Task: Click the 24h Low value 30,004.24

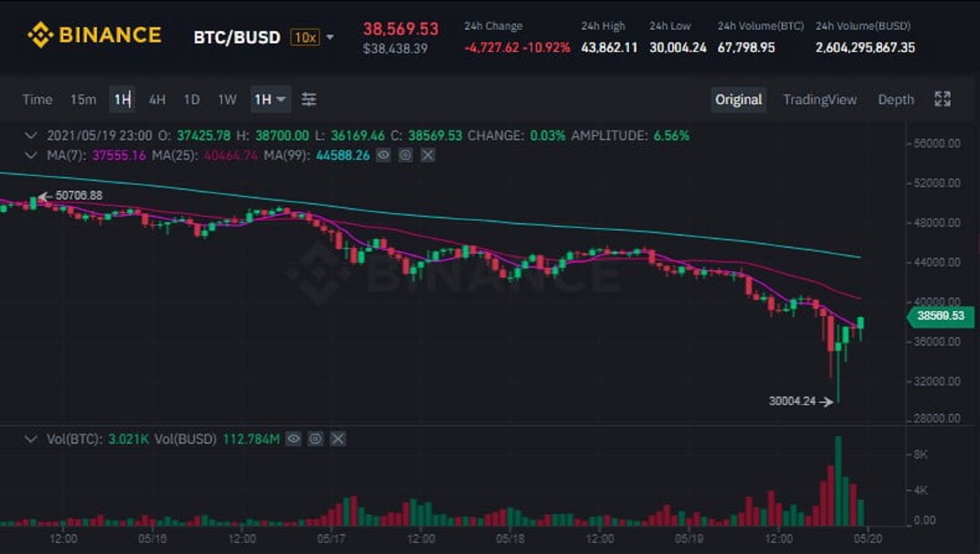Action: click(x=678, y=48)
